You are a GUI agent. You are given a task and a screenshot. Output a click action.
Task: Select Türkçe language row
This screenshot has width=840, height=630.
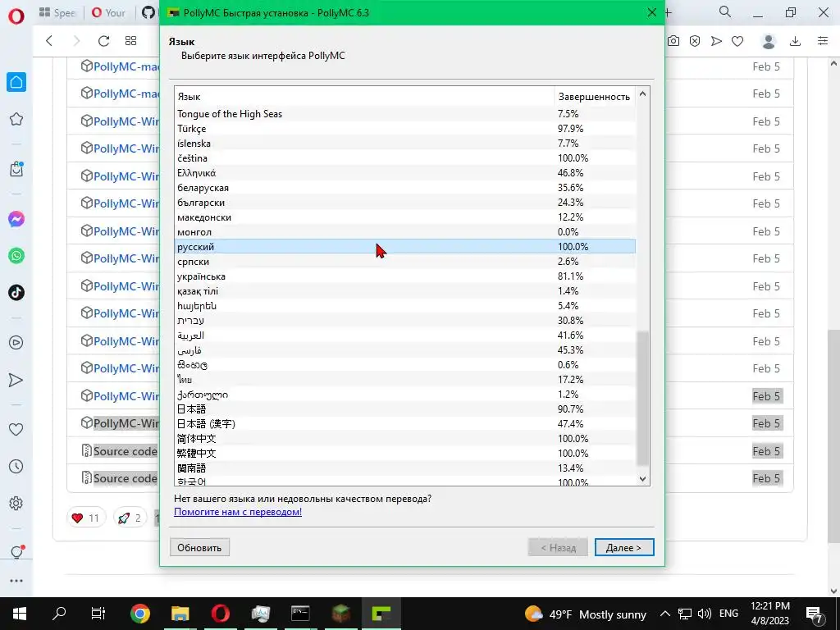[x=405, y=129]
